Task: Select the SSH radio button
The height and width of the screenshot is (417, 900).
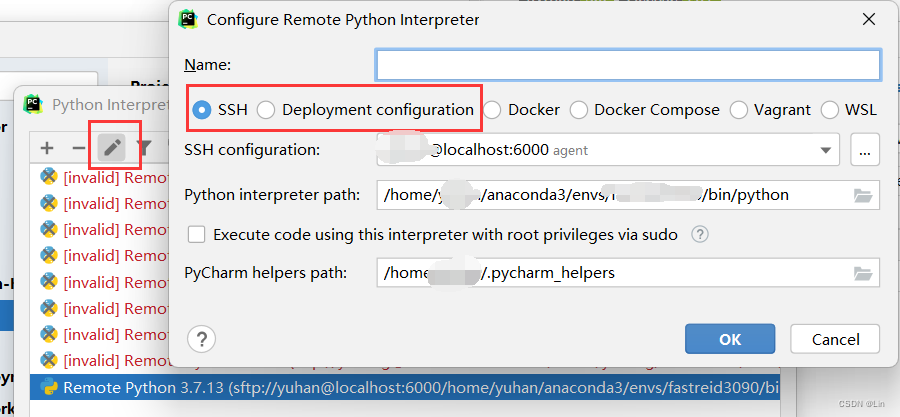Action: coord(202,110)
